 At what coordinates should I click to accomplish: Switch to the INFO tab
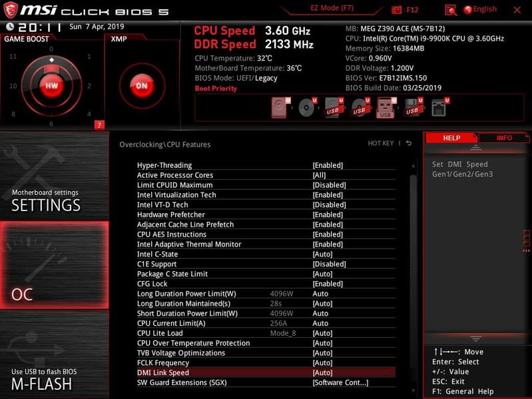(x=504, y=138)
